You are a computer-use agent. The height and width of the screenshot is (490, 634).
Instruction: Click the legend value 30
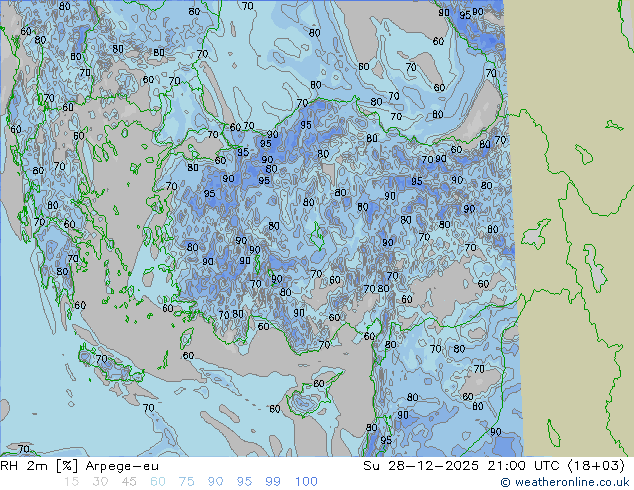pos(100,482)
